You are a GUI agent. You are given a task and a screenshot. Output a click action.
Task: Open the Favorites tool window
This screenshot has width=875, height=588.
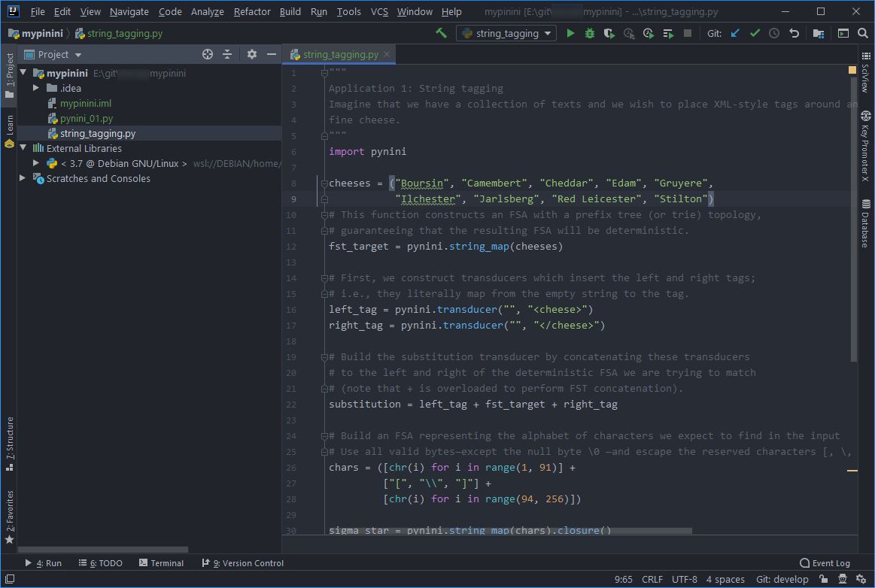9,517
